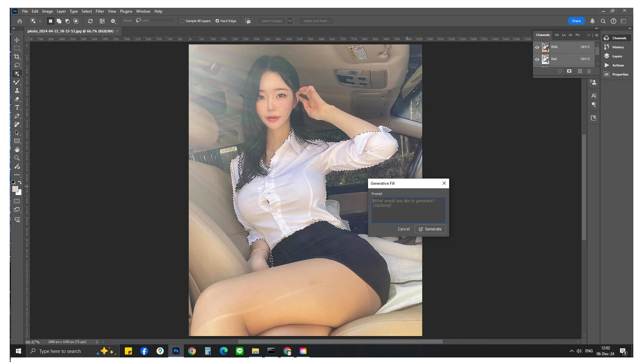Click into the Generative Fill prompt field

point(408,210)
